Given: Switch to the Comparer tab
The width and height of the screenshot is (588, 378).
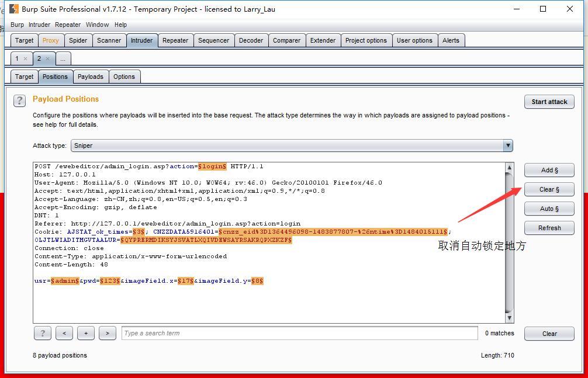Looking at the screenshot, I should [286, 40].
